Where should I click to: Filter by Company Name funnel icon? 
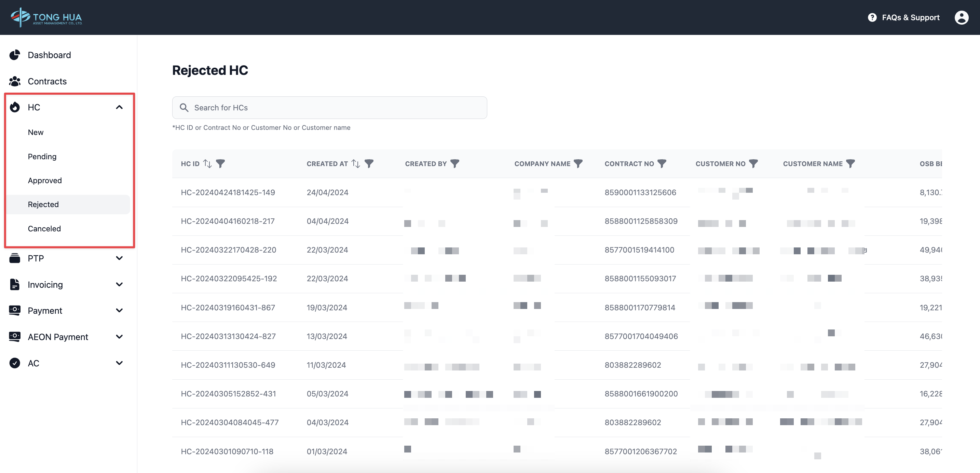click(578, 164)
